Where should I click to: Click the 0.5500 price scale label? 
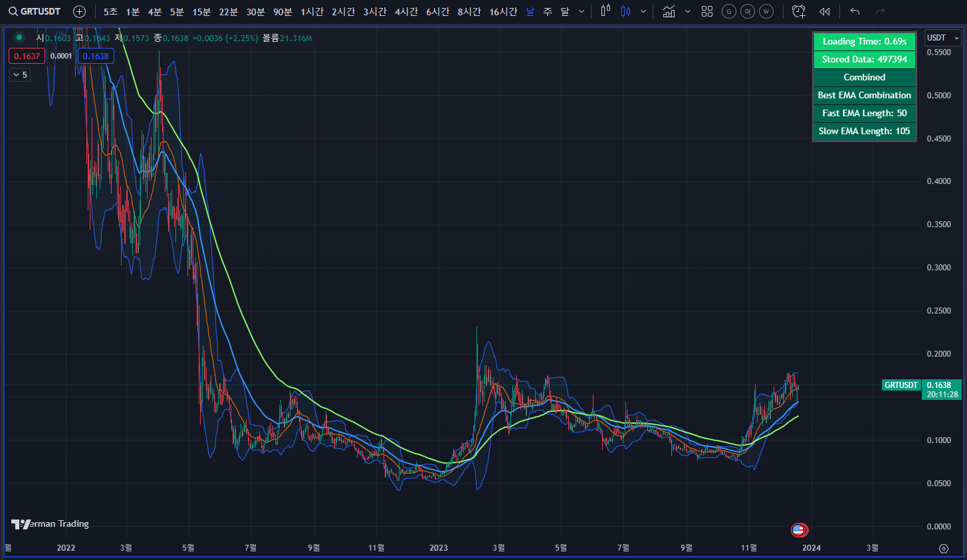[939, 52]
